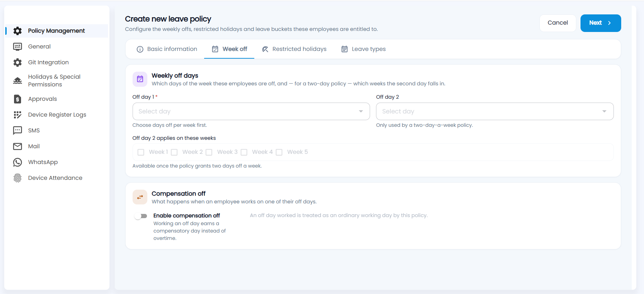Open General settings in sidebar

[39, 47]
